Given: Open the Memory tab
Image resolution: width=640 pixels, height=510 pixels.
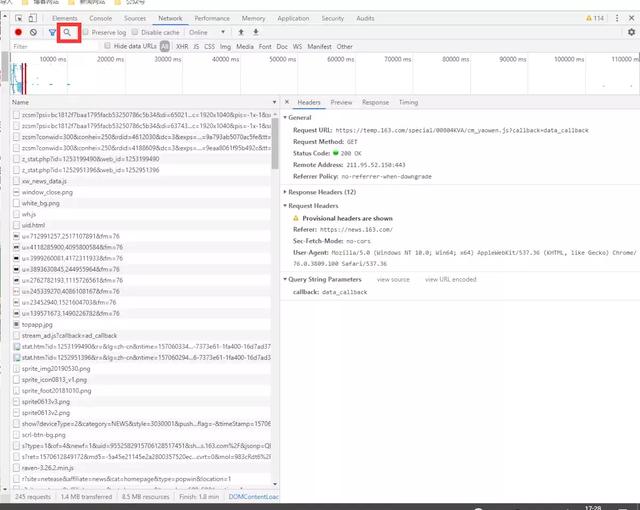Looking at the screenshot, I should tap(253, 18).
